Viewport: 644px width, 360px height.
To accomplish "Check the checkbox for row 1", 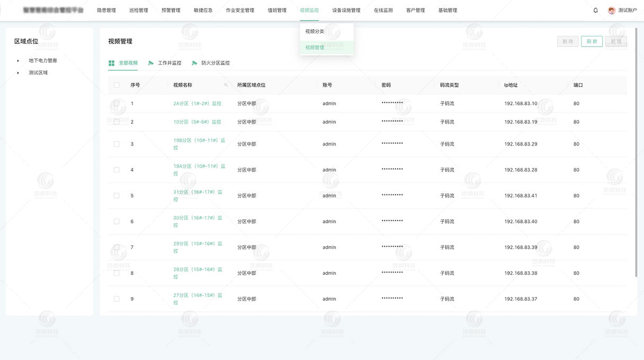I will click(x=116, y=103).
